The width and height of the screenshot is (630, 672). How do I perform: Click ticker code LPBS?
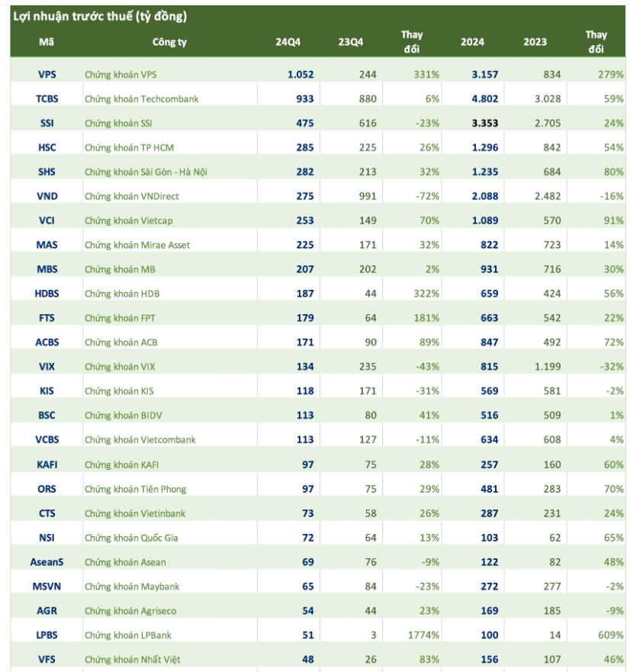coord(47,635)
